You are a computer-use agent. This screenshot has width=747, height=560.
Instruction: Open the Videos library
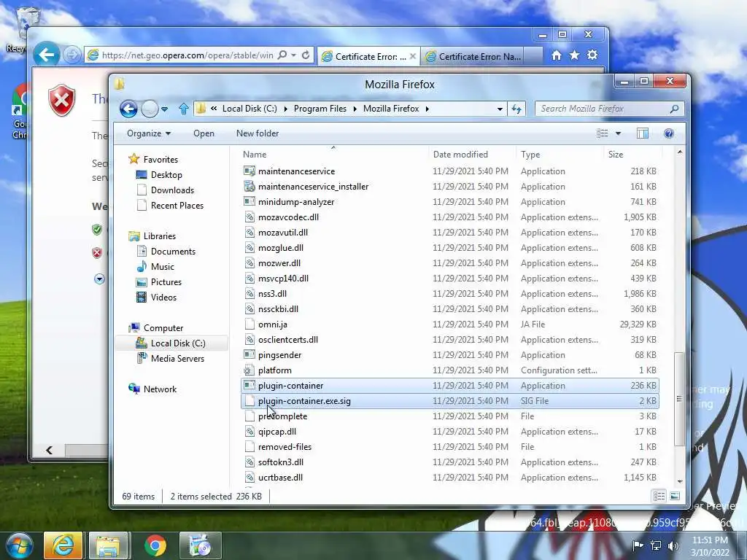(163, 297)
